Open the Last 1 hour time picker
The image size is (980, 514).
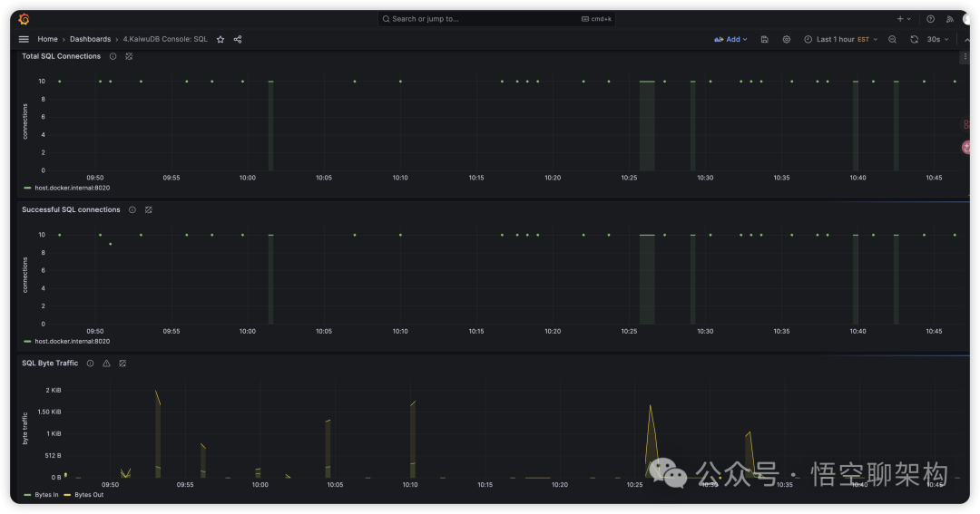(840, 40)
